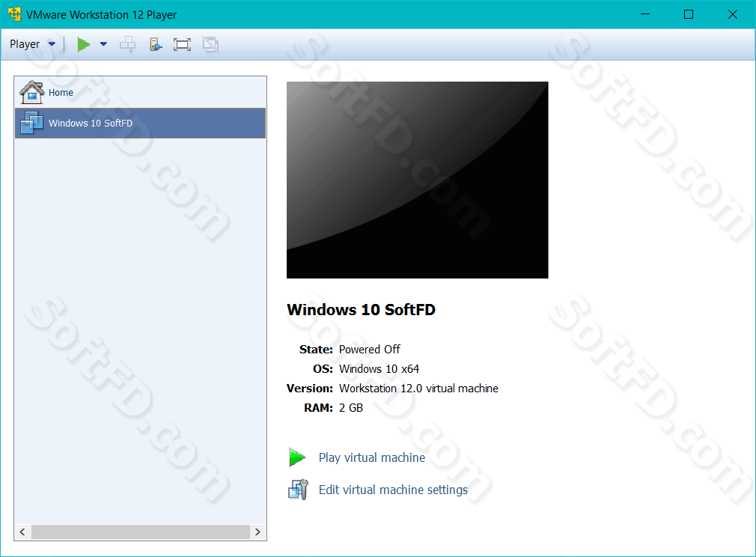756x557 pixels.
Task: Click the Home house icon
Action: tap(32, 92)
